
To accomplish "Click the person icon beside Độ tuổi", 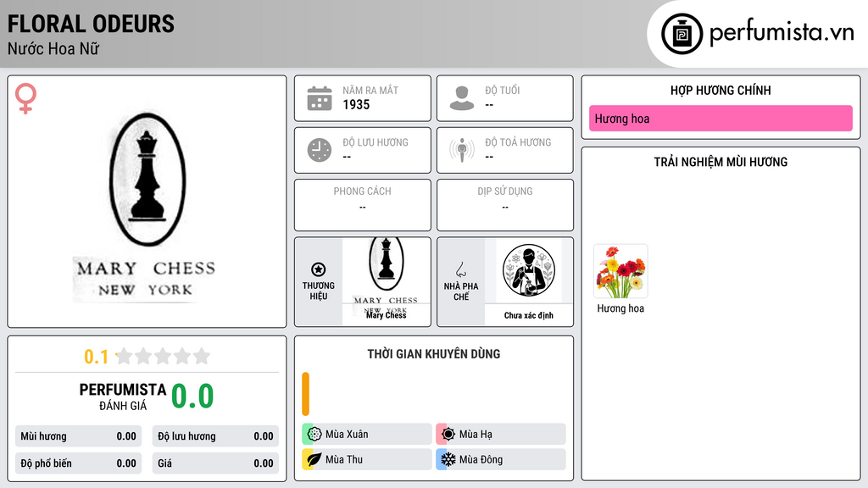I will (462, 98).
